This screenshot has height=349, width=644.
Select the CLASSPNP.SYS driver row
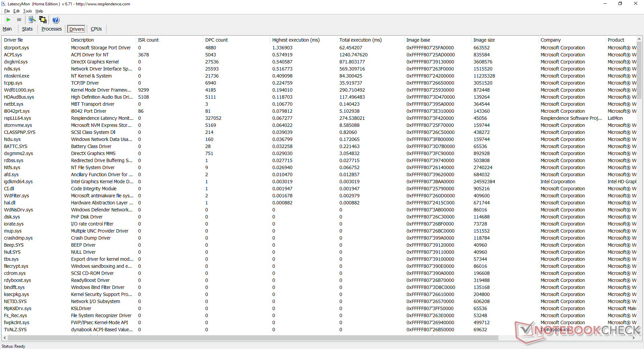319,132
